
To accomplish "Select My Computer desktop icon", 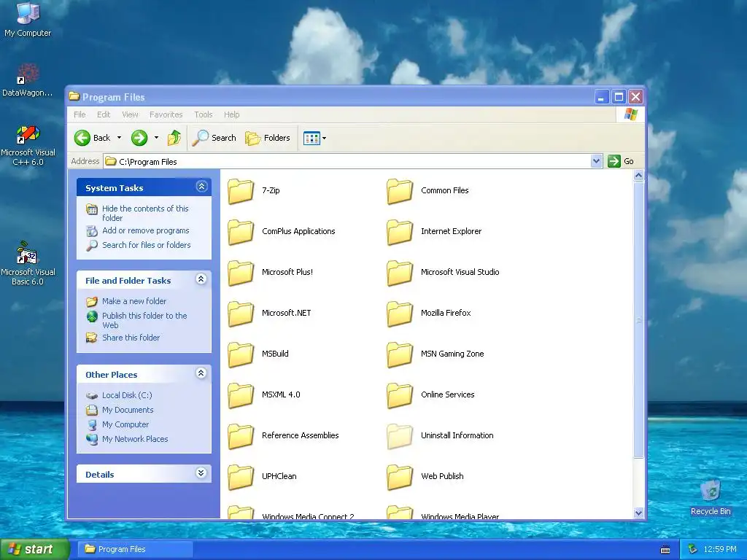I will (x=28, y=19).
